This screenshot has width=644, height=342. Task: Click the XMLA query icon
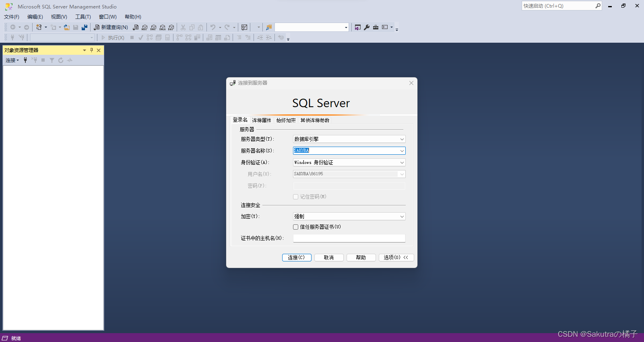point(162,27)
